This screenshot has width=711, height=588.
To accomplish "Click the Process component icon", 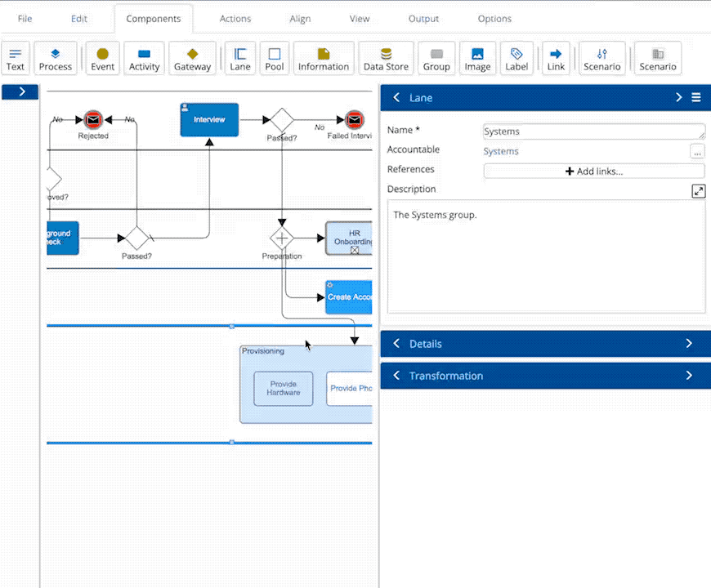I will click(56, 59).
